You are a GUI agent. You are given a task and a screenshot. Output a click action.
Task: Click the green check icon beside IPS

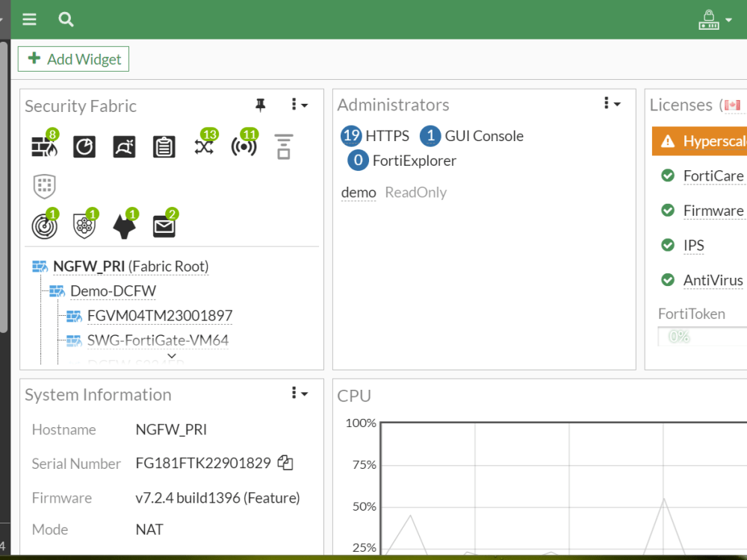[x=667, y=245]
